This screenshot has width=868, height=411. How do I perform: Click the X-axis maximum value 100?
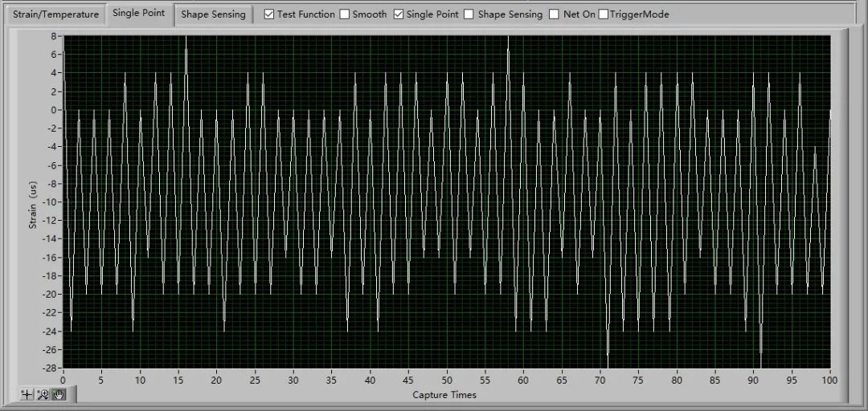(829, 380)
